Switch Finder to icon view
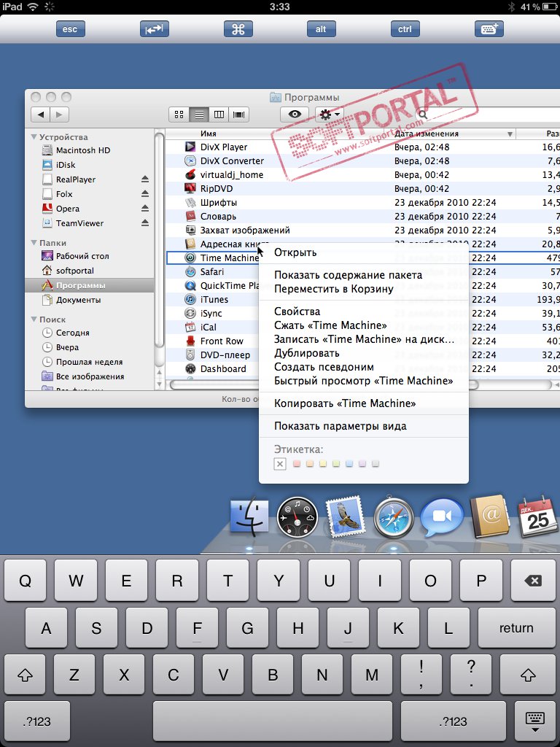 tap(179, 115)
